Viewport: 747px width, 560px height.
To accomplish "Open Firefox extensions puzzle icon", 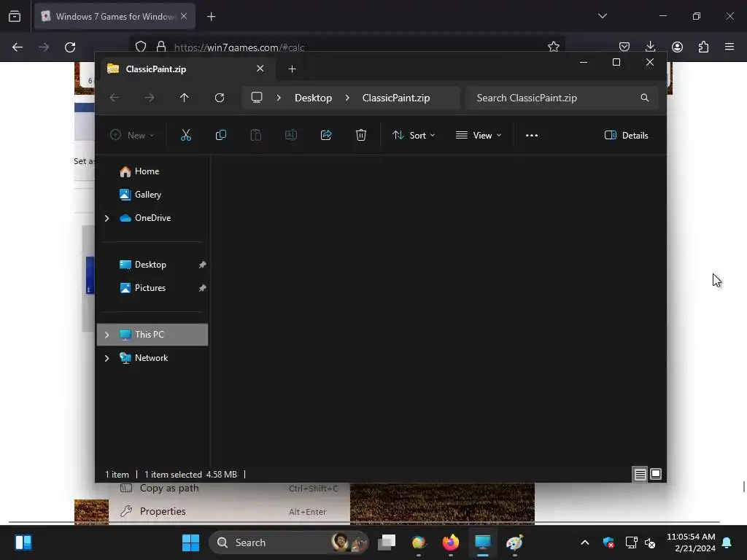I will point(703,47).
